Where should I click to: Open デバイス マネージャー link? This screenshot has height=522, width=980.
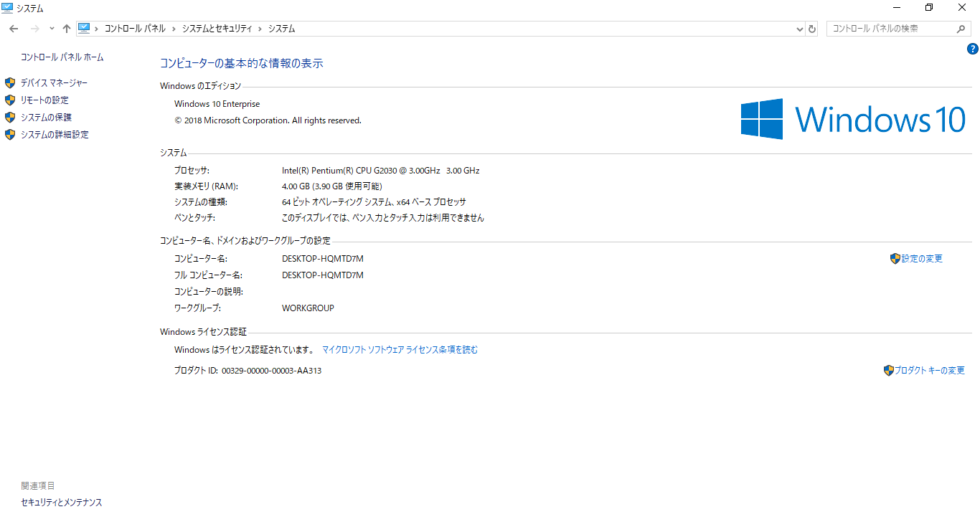(x=54, y=83)
